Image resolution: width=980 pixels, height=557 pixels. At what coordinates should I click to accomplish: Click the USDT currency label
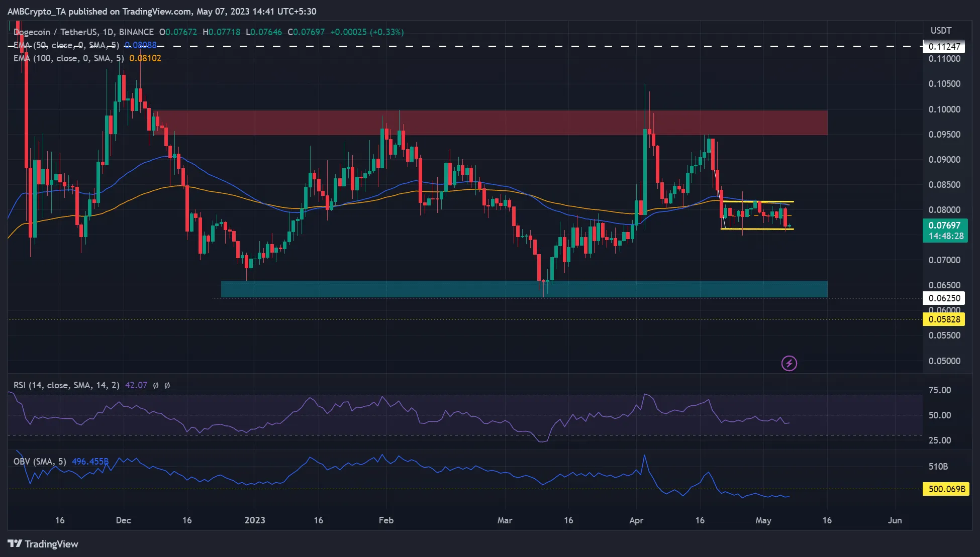tap(940, 31)
